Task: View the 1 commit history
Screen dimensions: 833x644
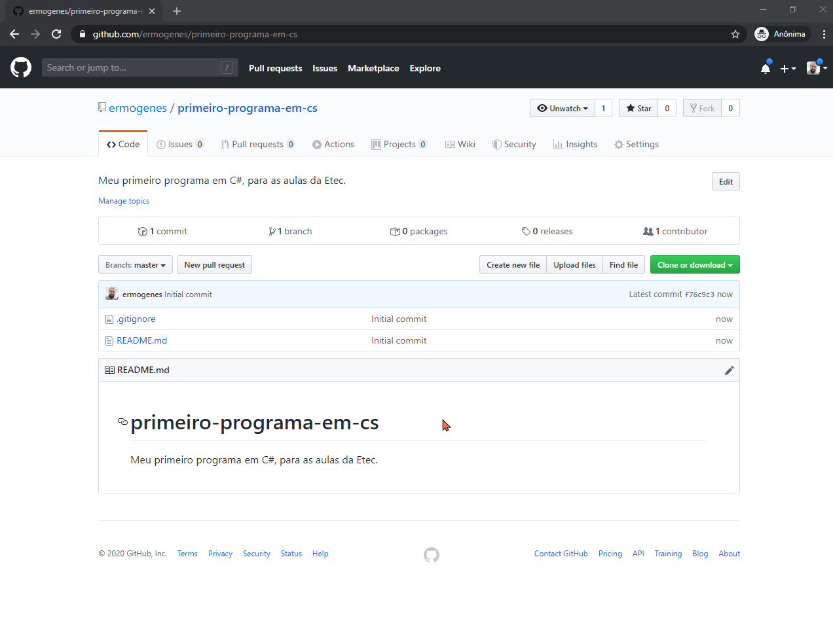Action: [x=162, y=231]
